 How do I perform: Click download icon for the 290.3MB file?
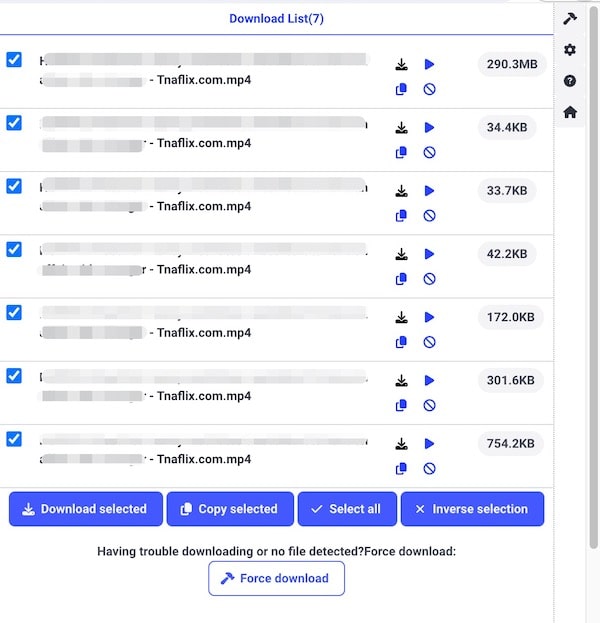point(401,65)
